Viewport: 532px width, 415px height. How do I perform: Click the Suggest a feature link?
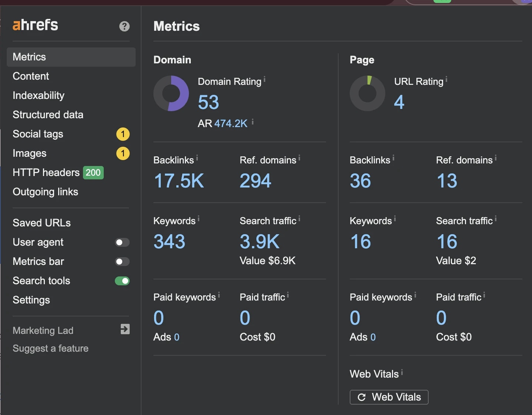pyautogui.click(x=50, y=349)
